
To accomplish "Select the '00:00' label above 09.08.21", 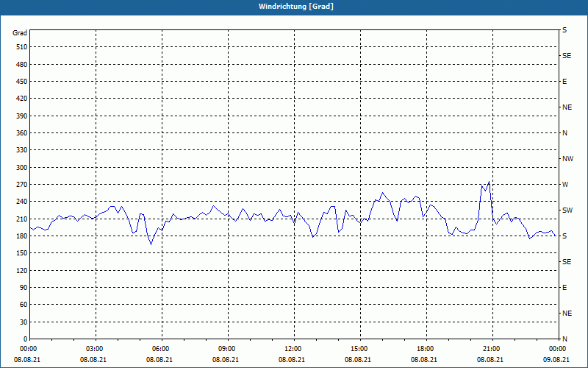I will pos(556,349).
